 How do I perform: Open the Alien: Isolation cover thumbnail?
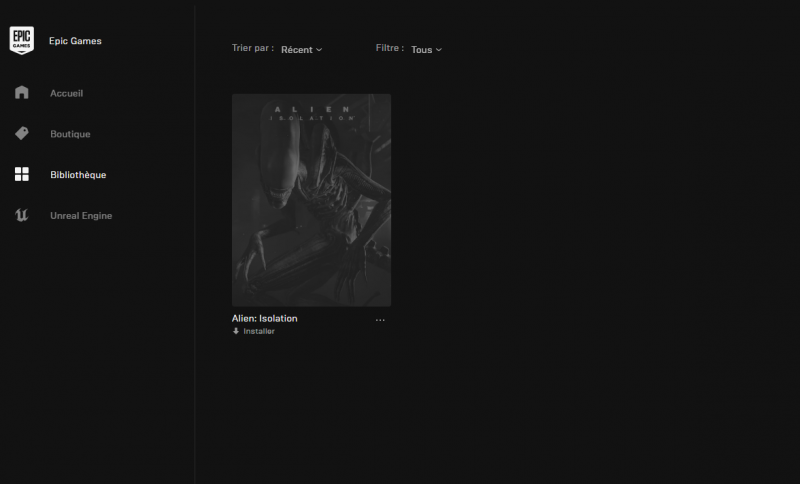(x=311, y=200)
